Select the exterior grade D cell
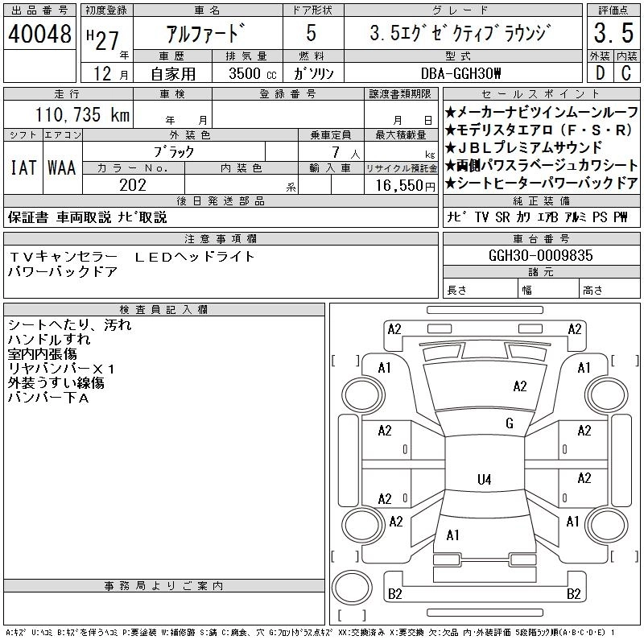The height and width of the screenshot is (644, 644). (x=599, y=72)
